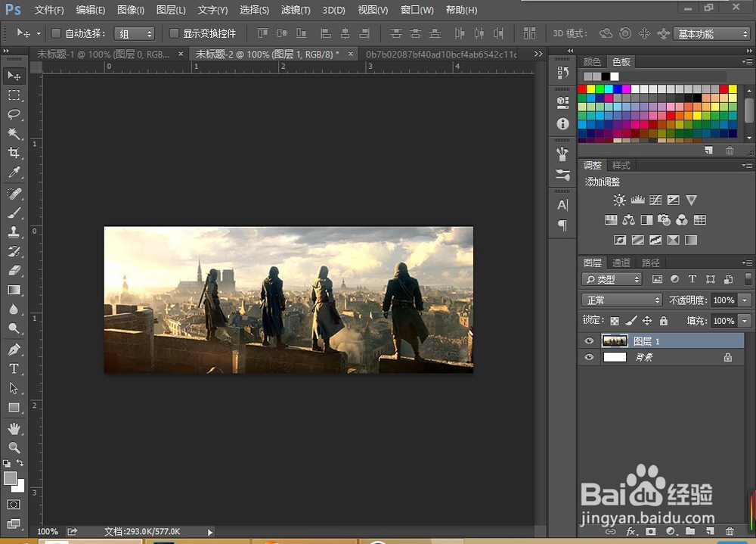Viewport: 756px width, 544px height.
Task: Select the Rectangle shape tool
Action: [14, 407]
